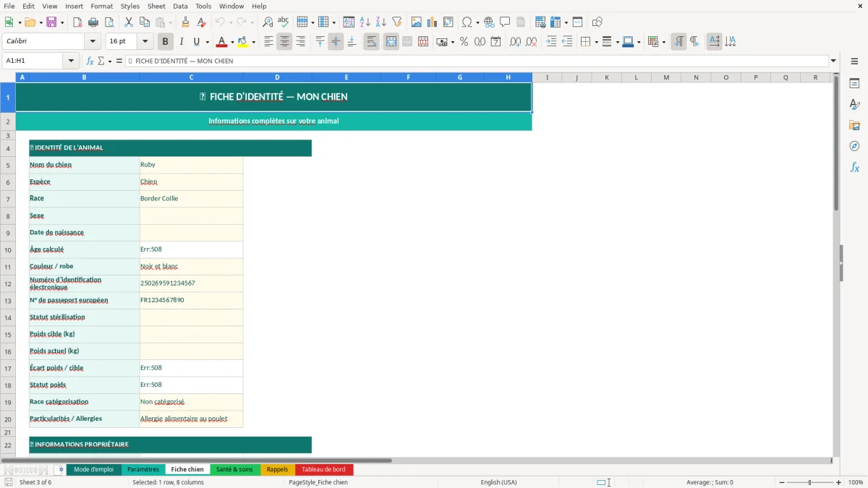Expand the Name Box dropdown
868x488 pixels.
tap(71, 61)
